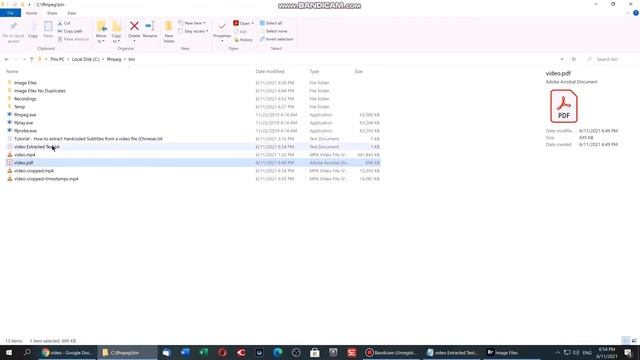Click the Copy ribbon icon
This screenshot has height=360, width=640.
pyautogui.click(x=33, y=31)
